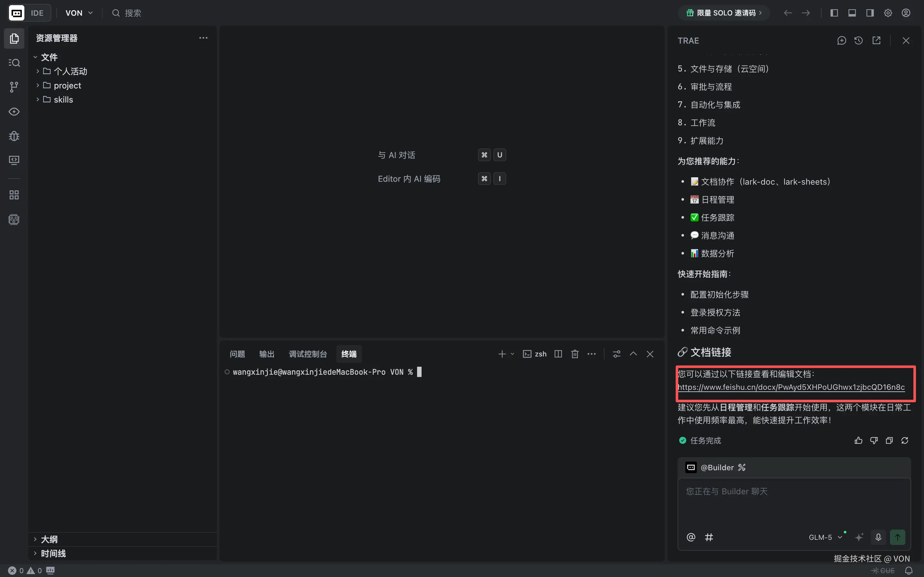Switch to the 输出 tab
This screenshot has width=924, height=577.
pyautogui.click(x=267, y=354)
